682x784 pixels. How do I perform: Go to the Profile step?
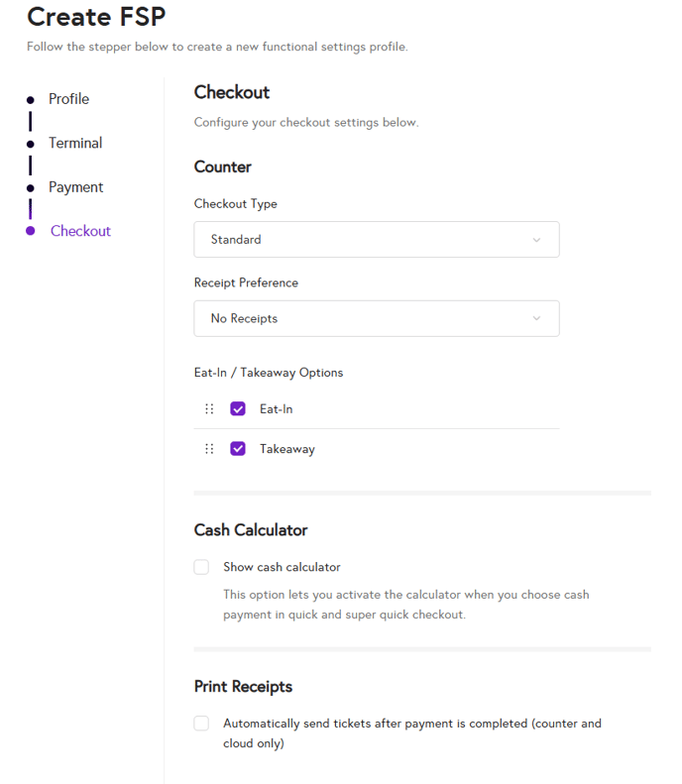pos(69,99)
